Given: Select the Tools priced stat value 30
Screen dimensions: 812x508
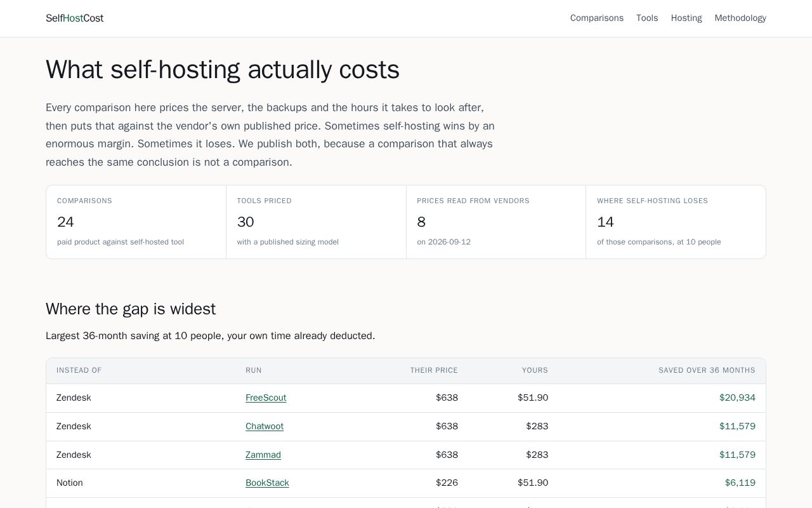Looking at the screenshot, I should pyautogui.click(x=246, y=222).
